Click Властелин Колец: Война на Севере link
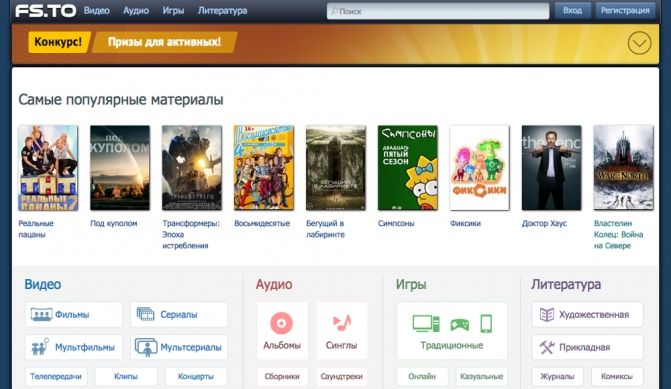Viewport: 671px width, 389px height. (618, 235)
